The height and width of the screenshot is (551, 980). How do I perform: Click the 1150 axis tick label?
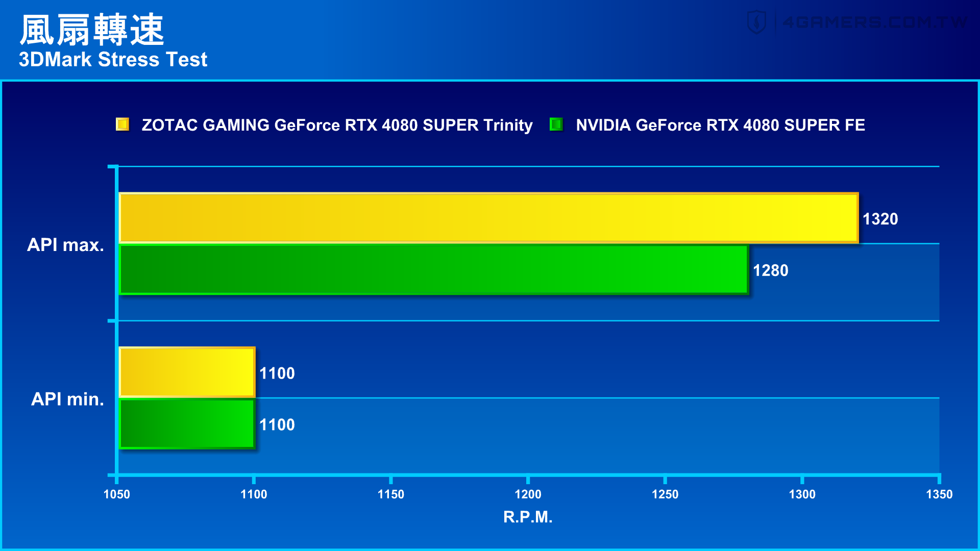pyautogui.click(x=390, y=494)
